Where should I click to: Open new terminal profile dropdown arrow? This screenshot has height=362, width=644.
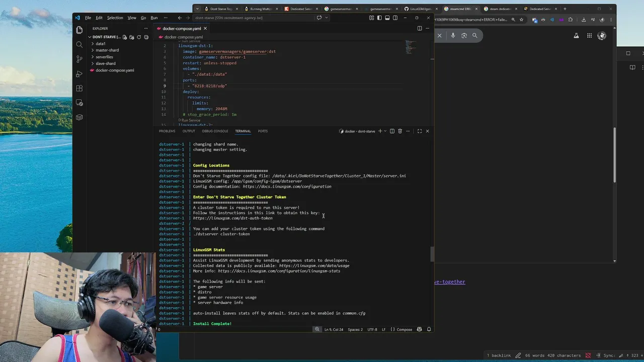[x=385, y=131]
